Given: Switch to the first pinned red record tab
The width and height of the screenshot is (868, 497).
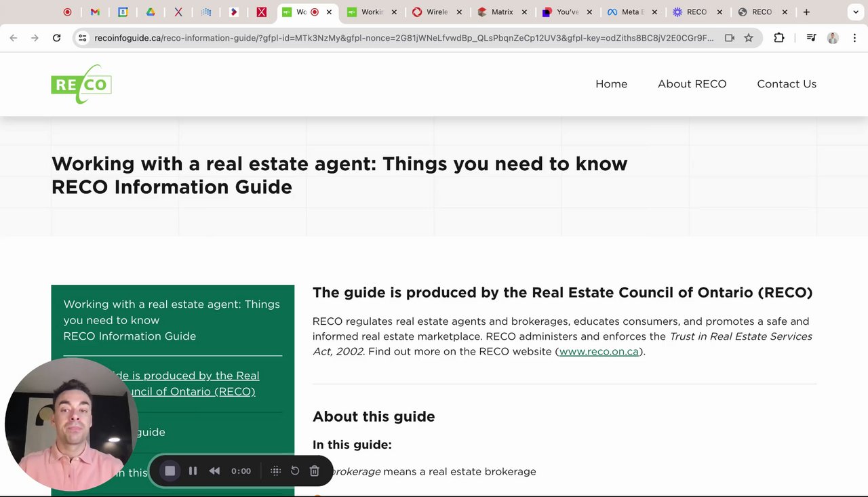Looking at the screenshot, I should 67,12.
